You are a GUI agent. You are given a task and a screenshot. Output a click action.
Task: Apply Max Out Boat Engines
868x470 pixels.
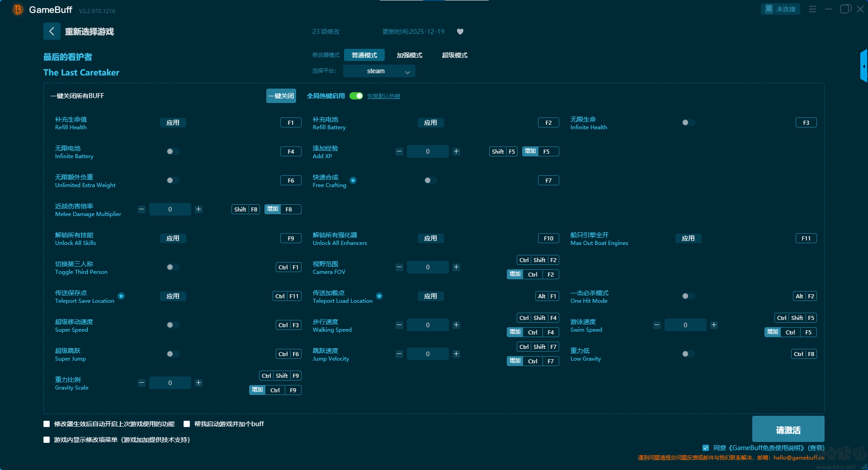click(688, 238)
